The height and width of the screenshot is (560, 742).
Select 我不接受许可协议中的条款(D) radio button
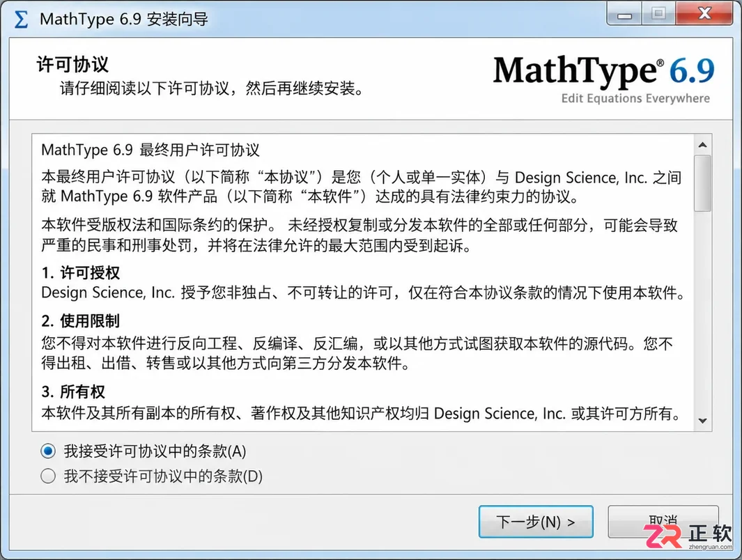coord(48,475)
